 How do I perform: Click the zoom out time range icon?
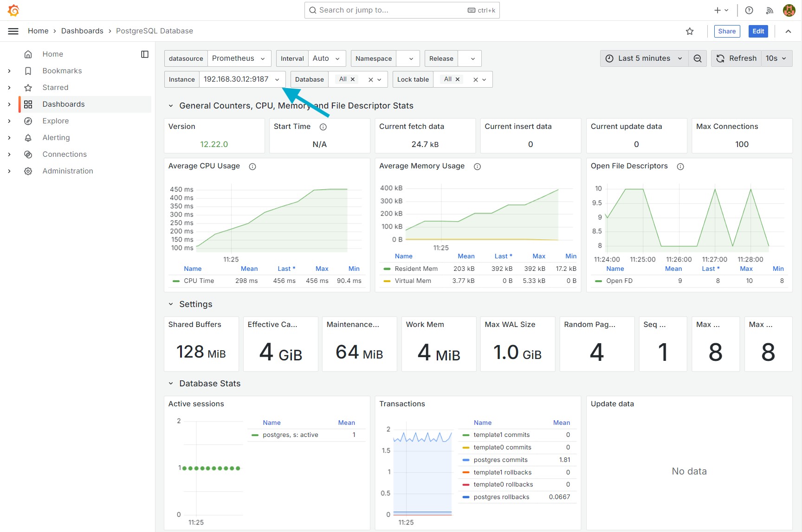(697, 58)
